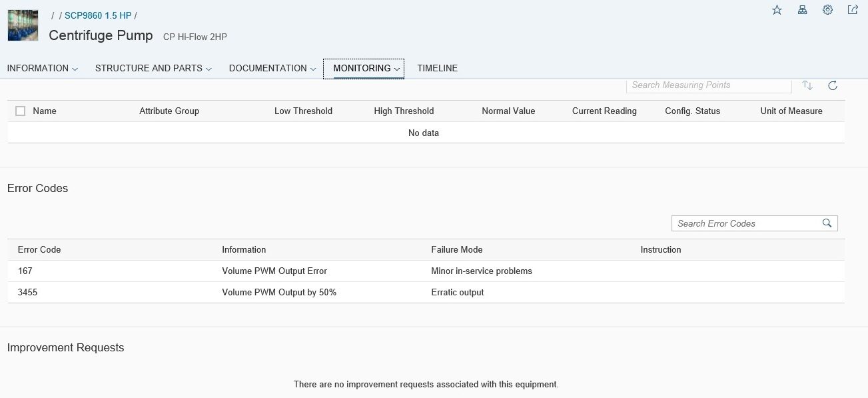The width and height of the screenshot is (868, 398).
Task: Open the settings gear icon
Action: pos(827,10)
